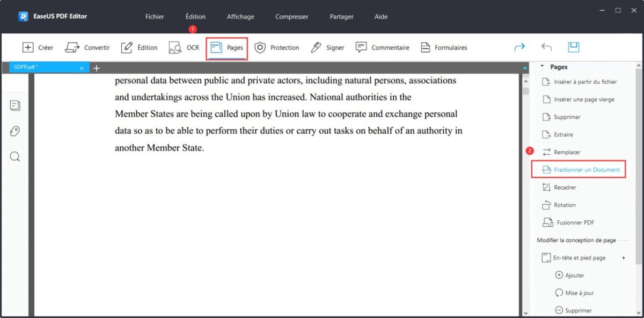The width and height of the screenshot is (644, 318).
Task: Launch the OCR tool
Action: click(184, 48)
